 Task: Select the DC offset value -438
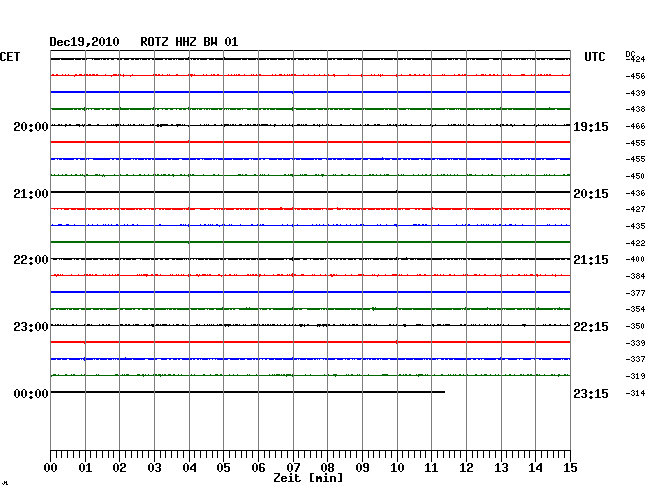point(635,109)
